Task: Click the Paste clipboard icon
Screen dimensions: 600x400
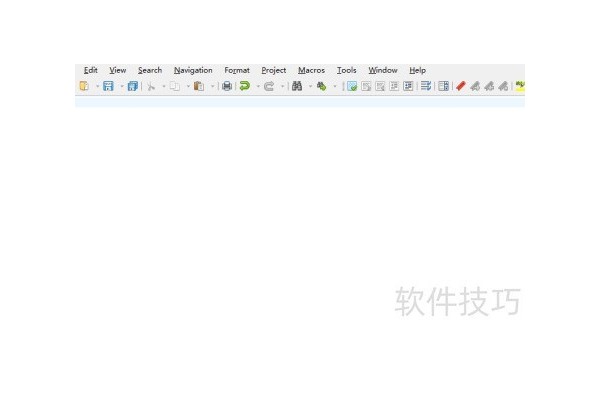Action: (x=199, y=86)
